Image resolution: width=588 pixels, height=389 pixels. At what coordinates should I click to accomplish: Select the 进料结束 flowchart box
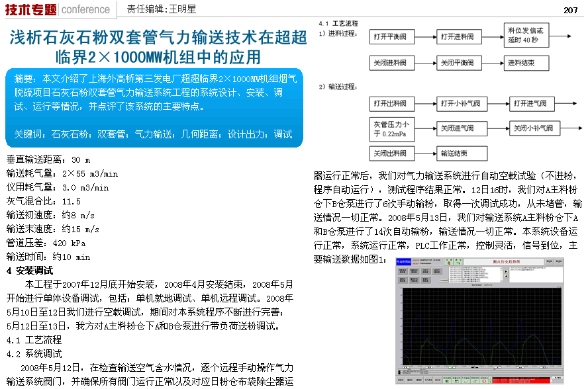click(526, 63)
